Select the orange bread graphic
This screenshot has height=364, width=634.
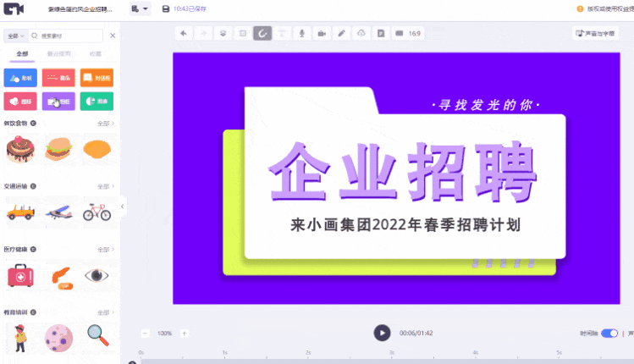(x=97, y=149)
